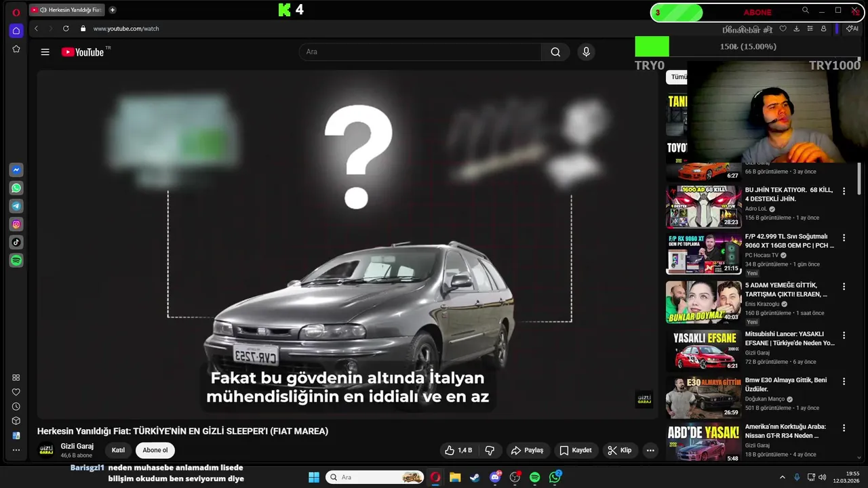
Task: Open Discord from the taskbar
Action: pos(495,477)
